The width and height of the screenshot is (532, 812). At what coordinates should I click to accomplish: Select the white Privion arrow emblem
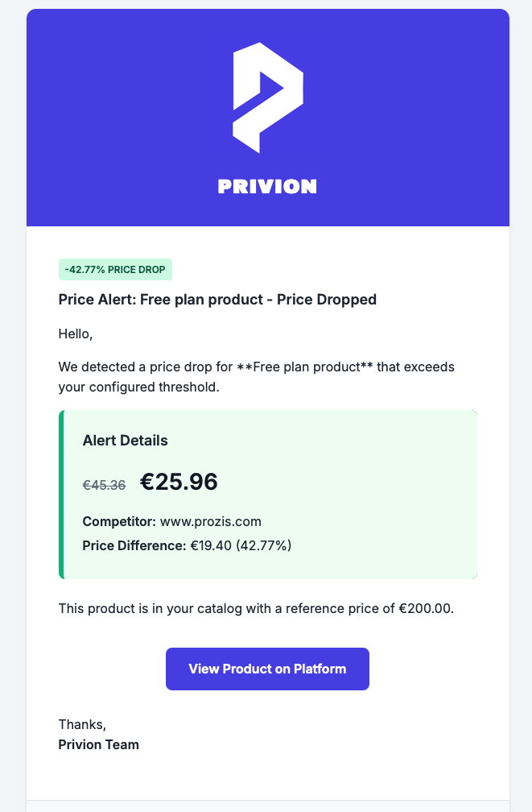[267, 97]
